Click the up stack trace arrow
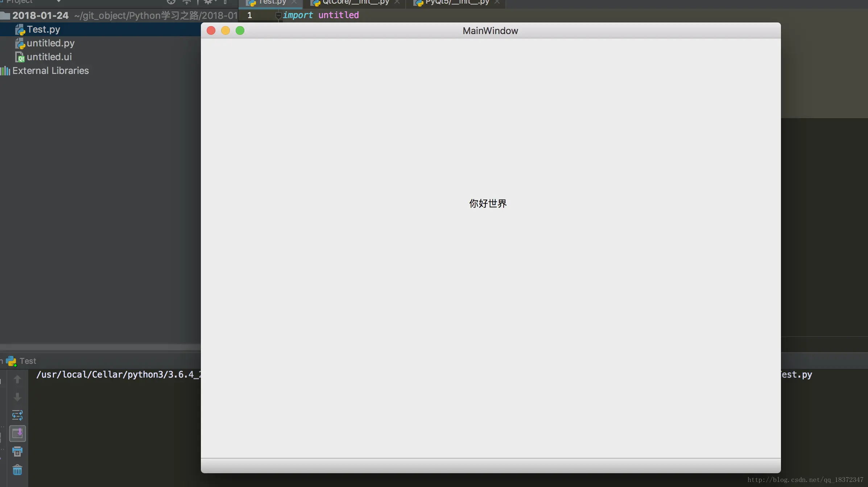This screenshot has width=868, height=487. [x=17, y=379]
